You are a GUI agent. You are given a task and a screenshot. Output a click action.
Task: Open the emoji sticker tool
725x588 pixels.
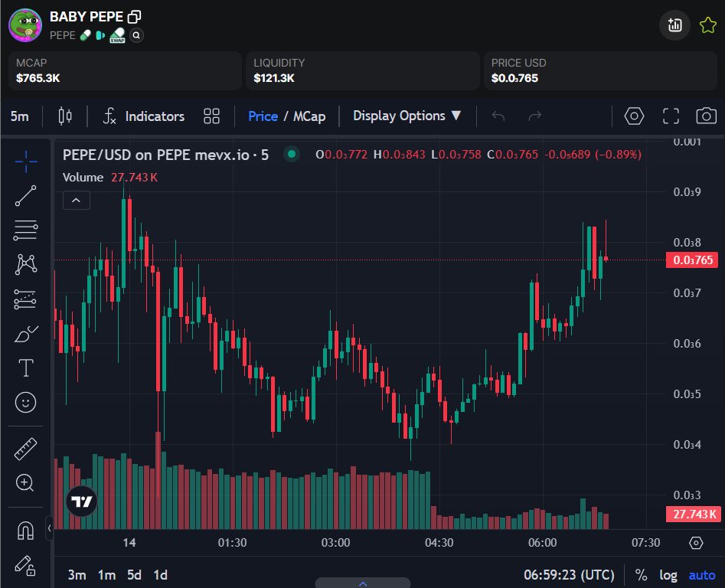(x=26, y=403)
